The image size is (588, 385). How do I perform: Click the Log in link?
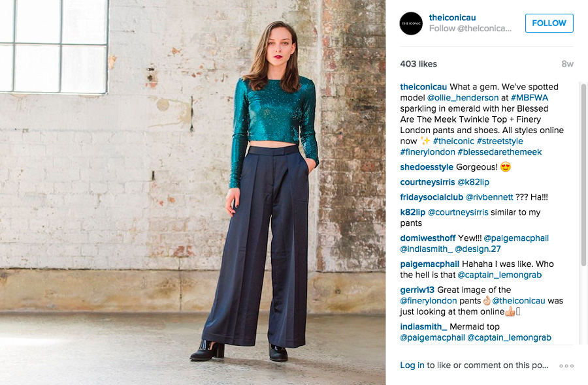tap(412, 365)
